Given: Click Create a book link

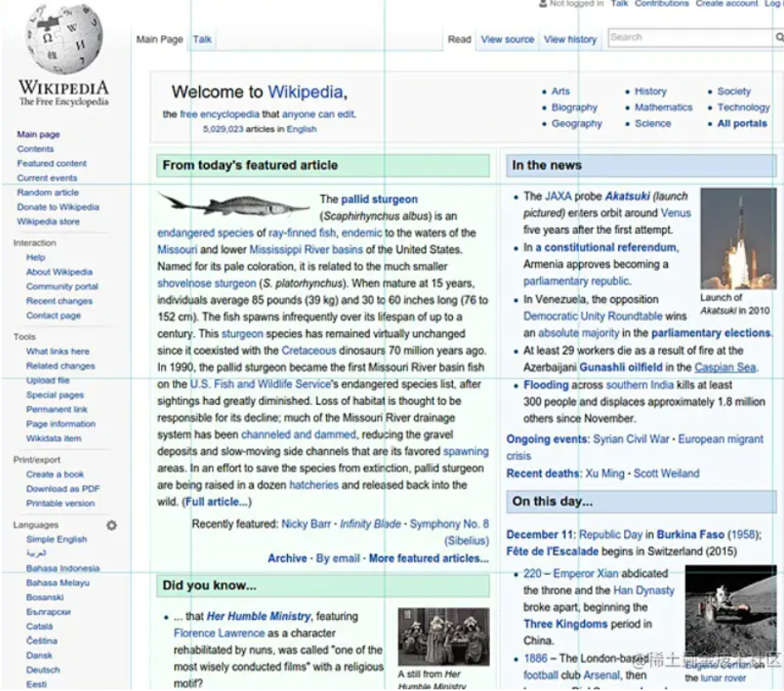Looking at the screenshot, I should click(55, 474).
